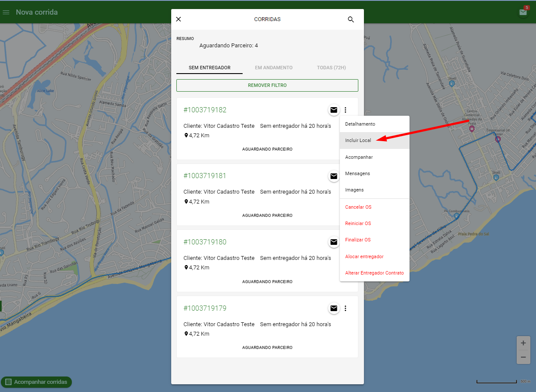The width and height of the screenshot is (536, 392).
Task: Switch to the Sem Entregador tab
Action: [209, 68]
